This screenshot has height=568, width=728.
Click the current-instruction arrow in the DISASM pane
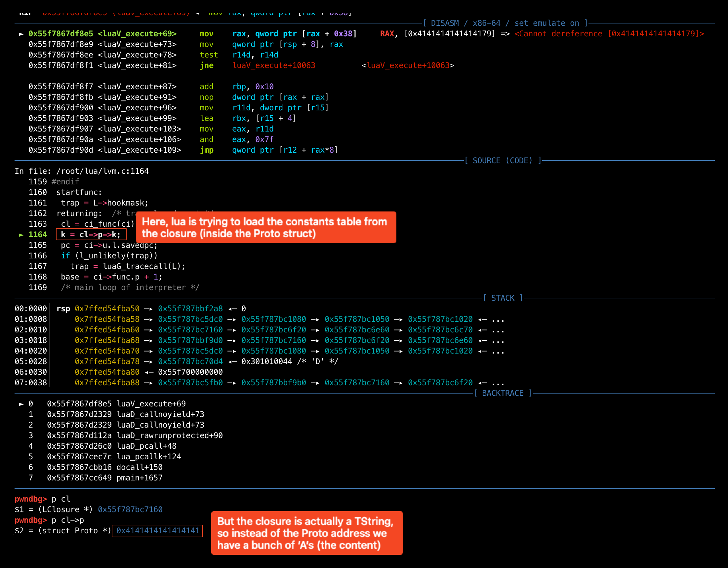pos(21,34)
